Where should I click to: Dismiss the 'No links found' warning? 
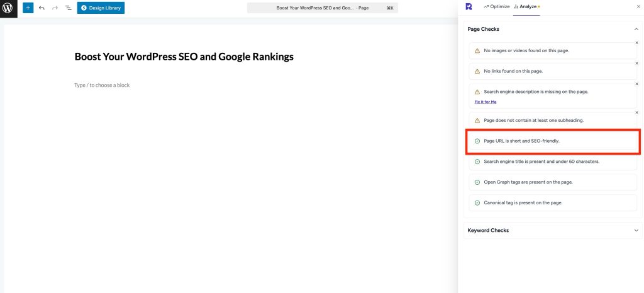pos(636,64)
